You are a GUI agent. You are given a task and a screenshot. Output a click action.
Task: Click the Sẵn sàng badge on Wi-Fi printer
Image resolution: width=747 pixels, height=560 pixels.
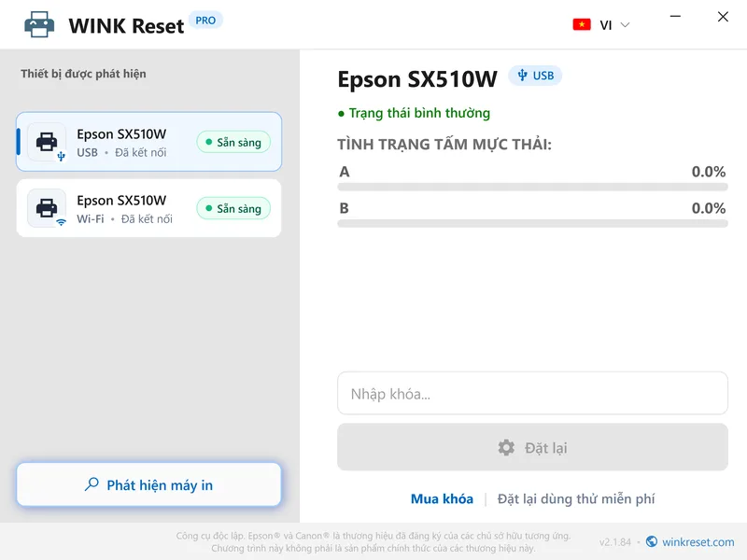pos(233,208)
